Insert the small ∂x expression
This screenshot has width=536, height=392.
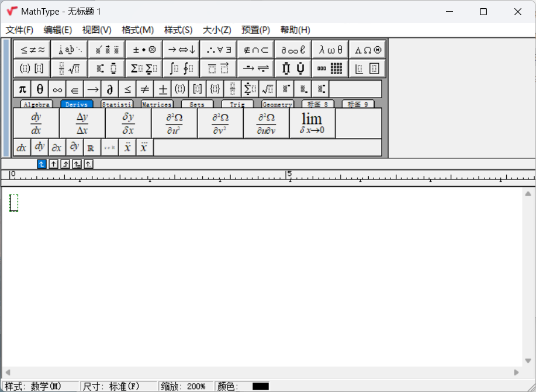click(x=57, y=147)
